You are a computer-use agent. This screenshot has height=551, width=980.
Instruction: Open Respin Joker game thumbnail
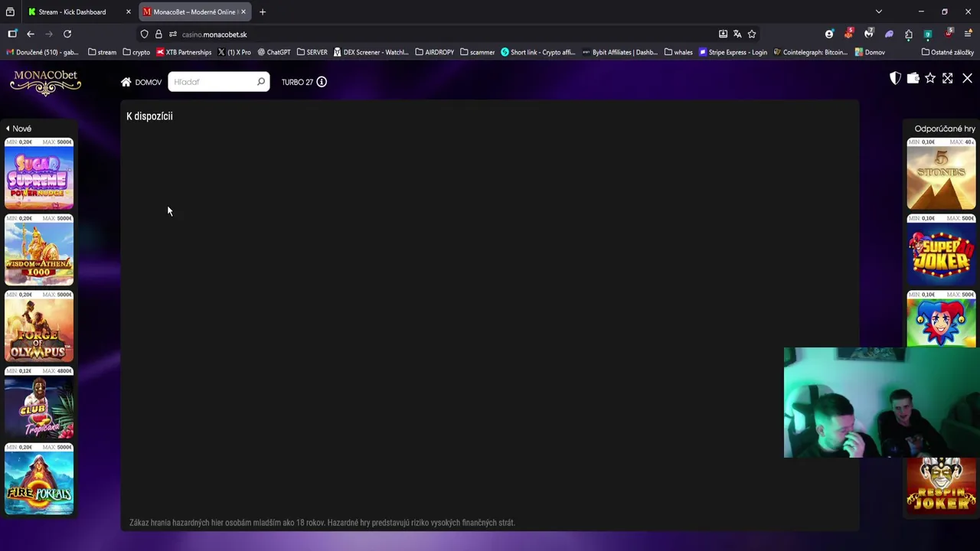tap(941, 485)
